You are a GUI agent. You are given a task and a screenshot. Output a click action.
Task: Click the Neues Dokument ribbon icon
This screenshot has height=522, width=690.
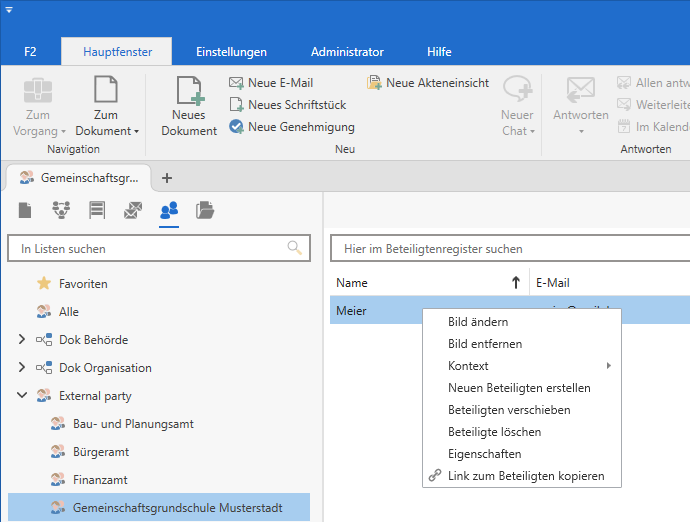189,105
